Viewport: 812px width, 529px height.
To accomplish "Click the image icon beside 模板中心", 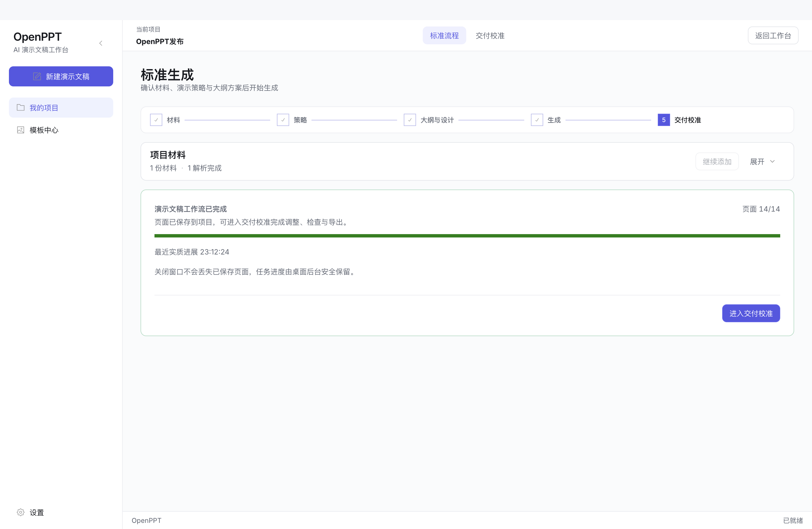I will click(20, 130).
